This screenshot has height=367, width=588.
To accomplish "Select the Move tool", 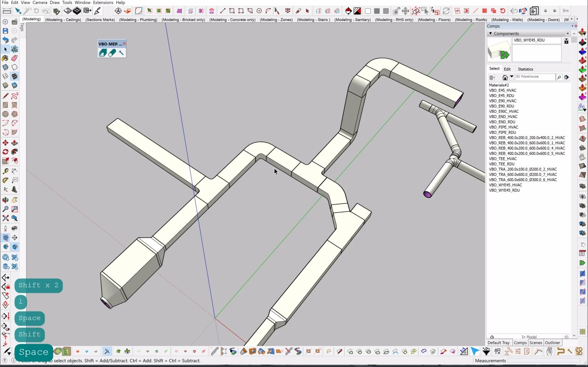I will click(5, 143).
